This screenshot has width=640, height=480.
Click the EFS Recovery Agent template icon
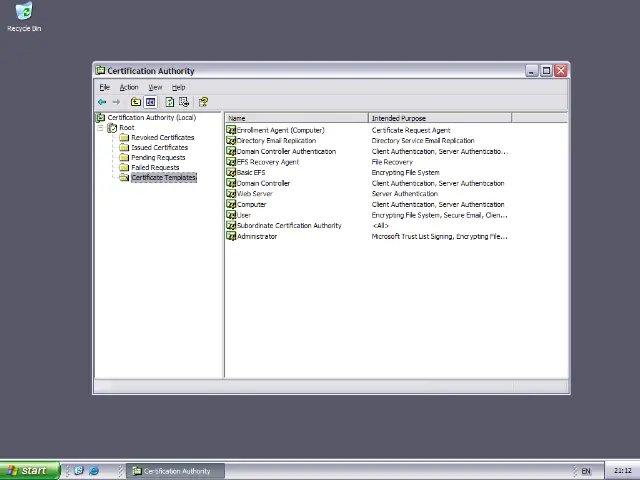(x=231, y=162)
